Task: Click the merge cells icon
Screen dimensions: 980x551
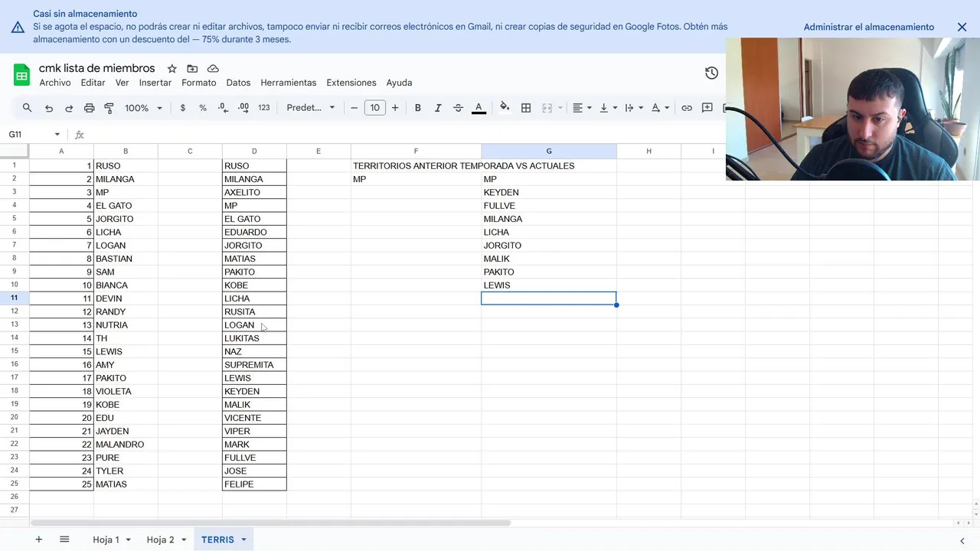Action: point(547,108)
